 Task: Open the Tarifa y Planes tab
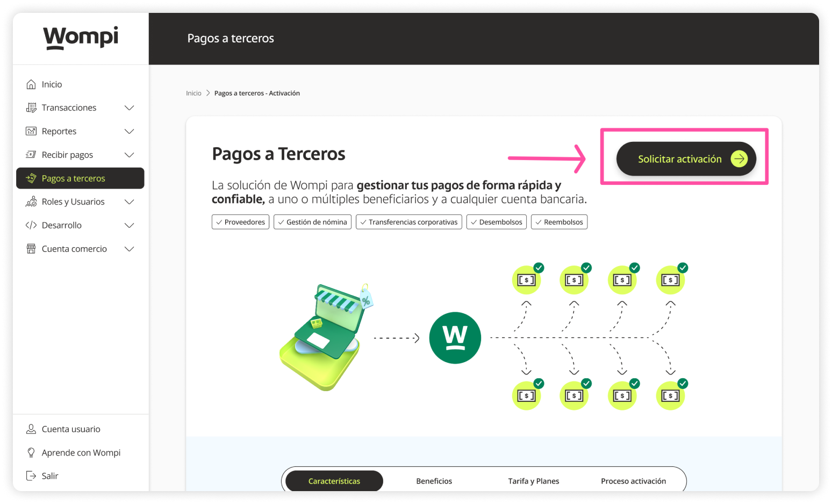(x=533, y=481)
